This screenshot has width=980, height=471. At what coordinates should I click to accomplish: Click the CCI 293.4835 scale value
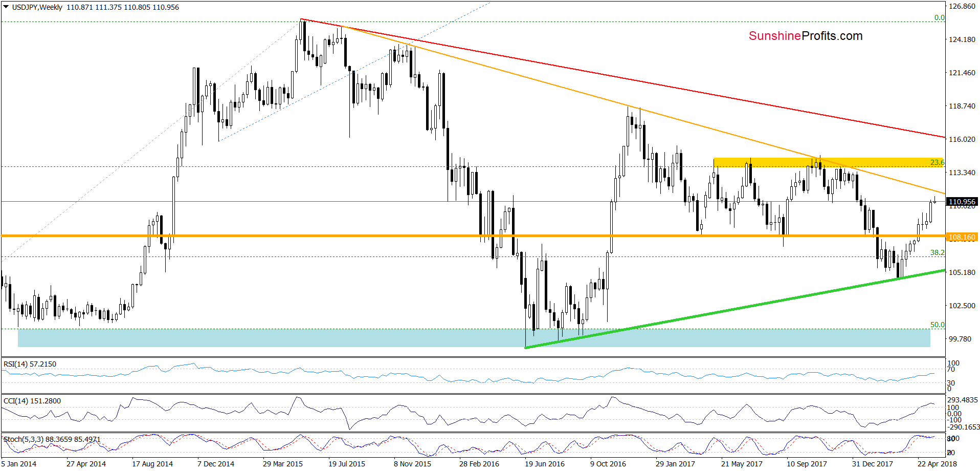click(963, 400)
